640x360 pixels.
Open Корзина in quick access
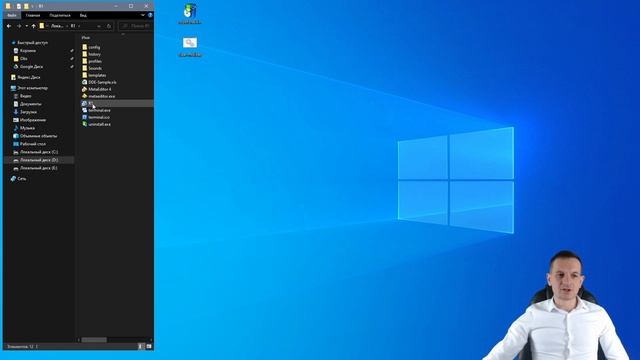(x=28, y=51)
